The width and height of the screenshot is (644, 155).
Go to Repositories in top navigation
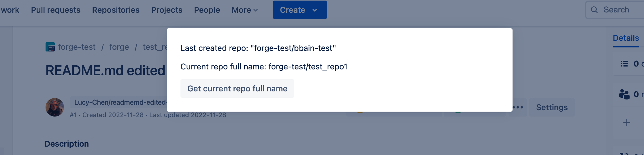pos(116,10)
